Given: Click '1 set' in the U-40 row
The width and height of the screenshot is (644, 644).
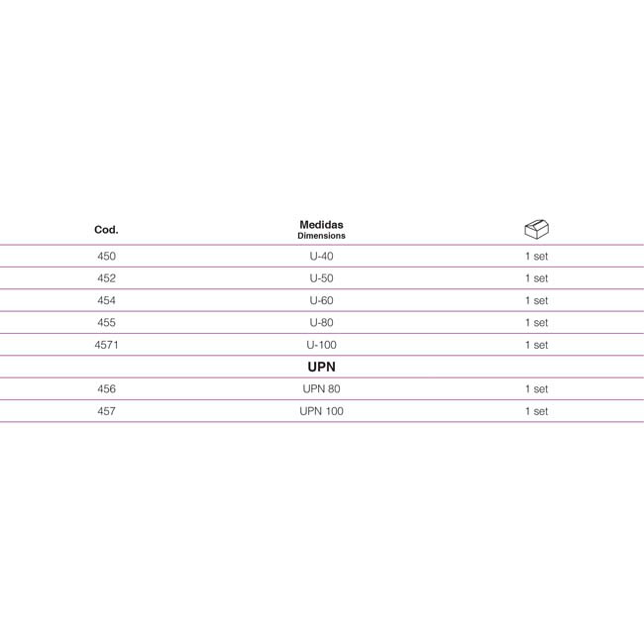Looking at the screenshot, I should [536, 257].
